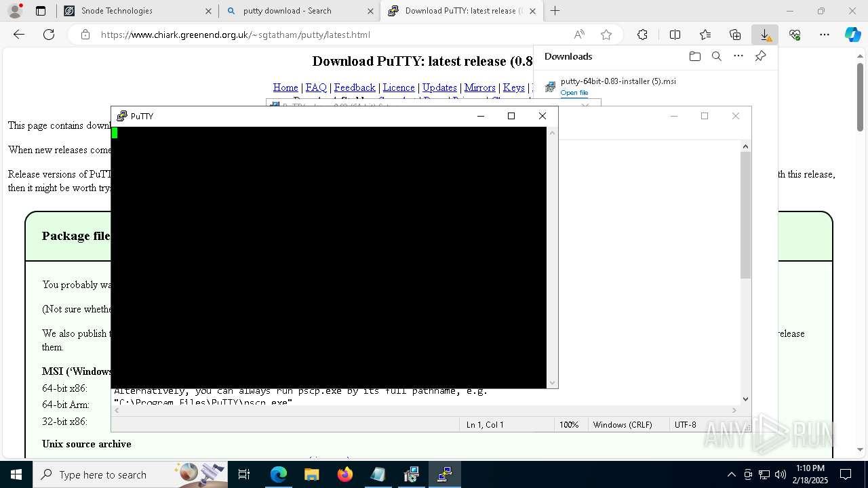The image size is (868, 488).
Task: Open the clock showing 1:10 PM
Action: coord(810,474)
